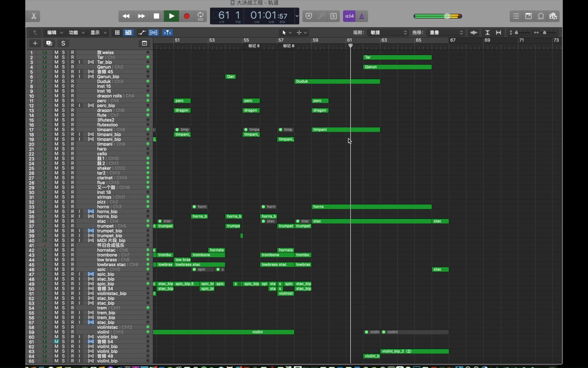Open the LCD display mode chevron
Image resolution: width=588 pixels, height=368 pixels.
point(297,16)
